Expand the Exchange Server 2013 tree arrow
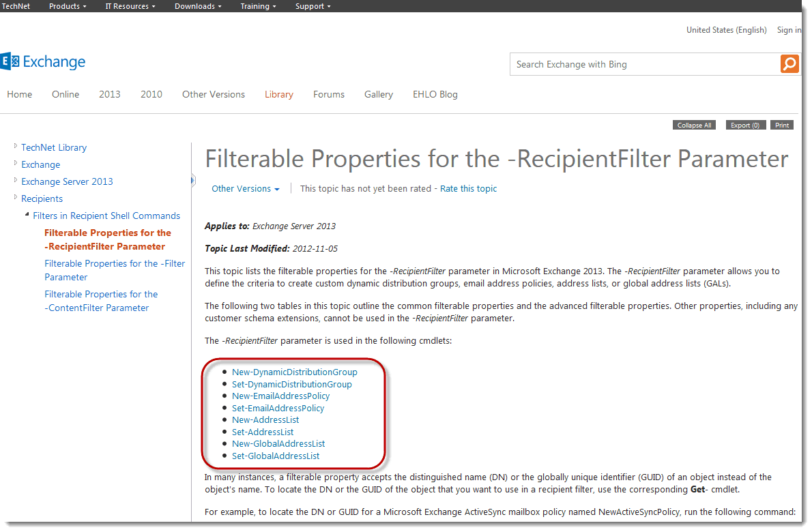812x532 pixels. point(16,181)
